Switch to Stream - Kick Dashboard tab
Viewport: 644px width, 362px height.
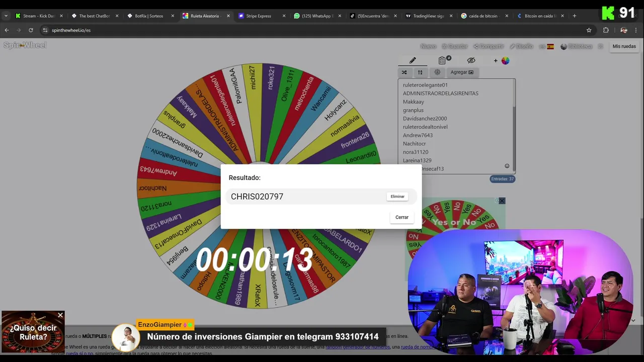click(x=38, y=16)
